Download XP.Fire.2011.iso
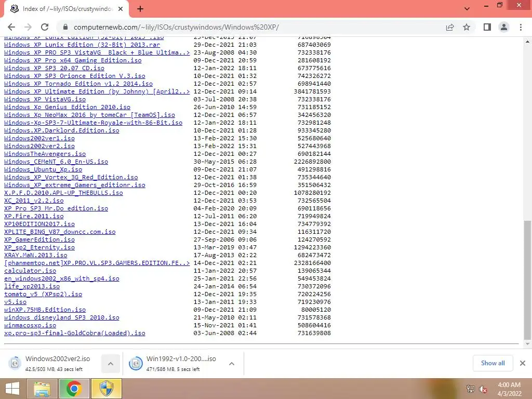This screenshot has height=399, width=532. click(x=34, y=217)
